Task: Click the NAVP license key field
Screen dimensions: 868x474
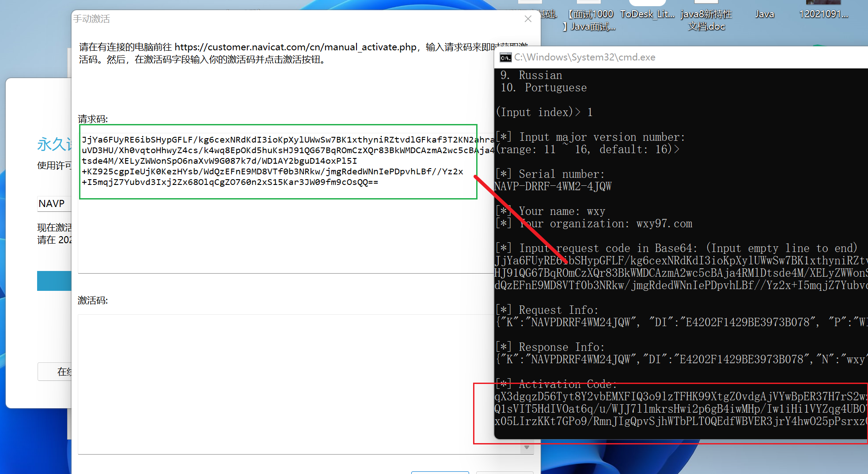Action: tap(53, 203)
